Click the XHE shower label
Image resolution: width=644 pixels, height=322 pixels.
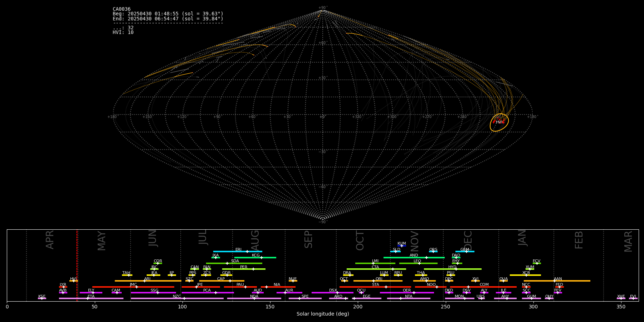[x=621, y=297]
